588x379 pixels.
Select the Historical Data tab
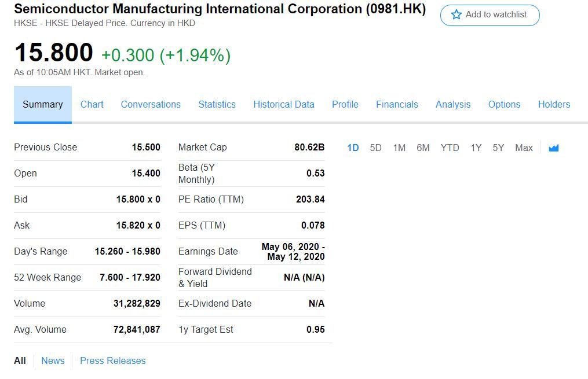pos(283,105)
